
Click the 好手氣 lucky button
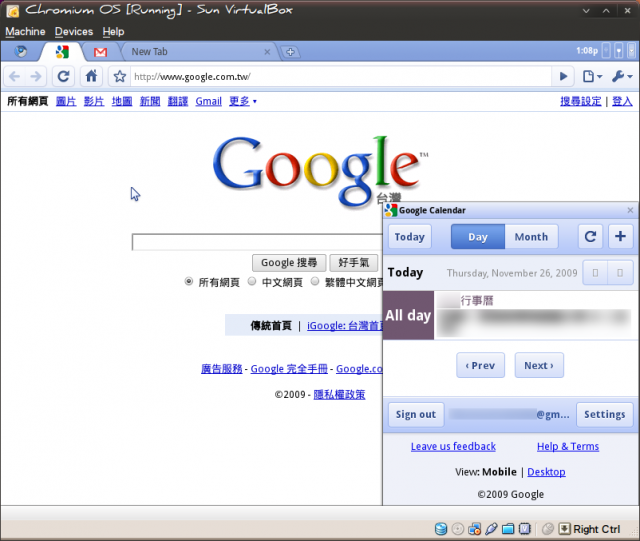click(354, 263)
